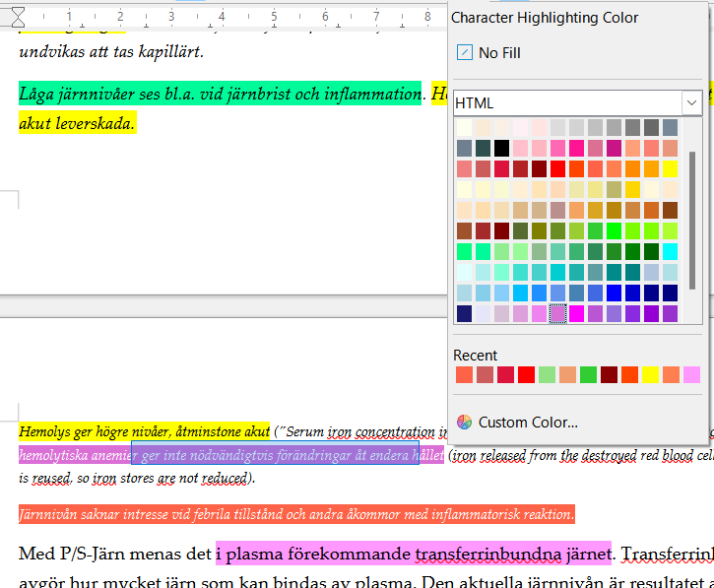Click the ruler indent hourglass marker
714x588 pixels.
[18, 18]
